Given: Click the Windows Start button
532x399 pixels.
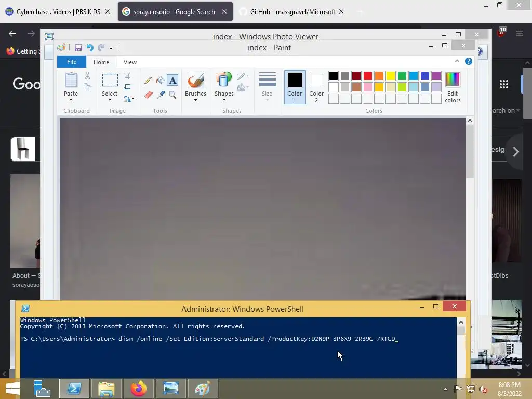Looking at the screenshot, I should [x=13, y=389].
